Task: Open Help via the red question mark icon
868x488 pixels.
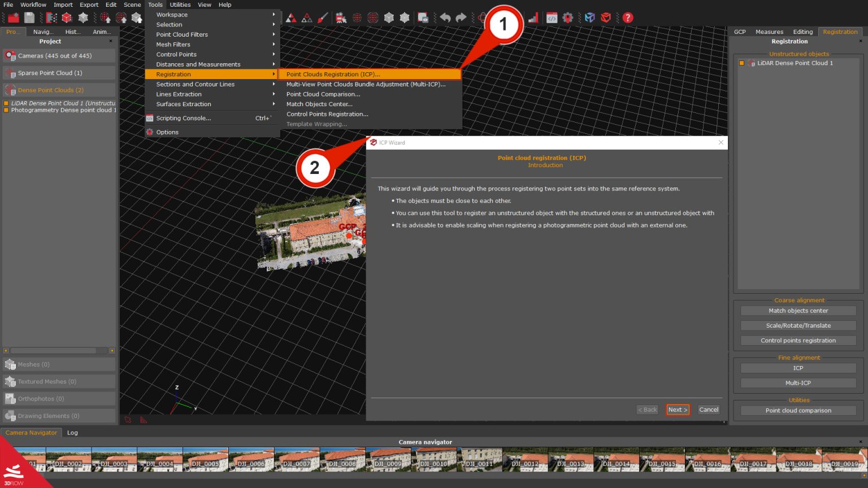Action: pyautogui.click(x=627, y=18)
